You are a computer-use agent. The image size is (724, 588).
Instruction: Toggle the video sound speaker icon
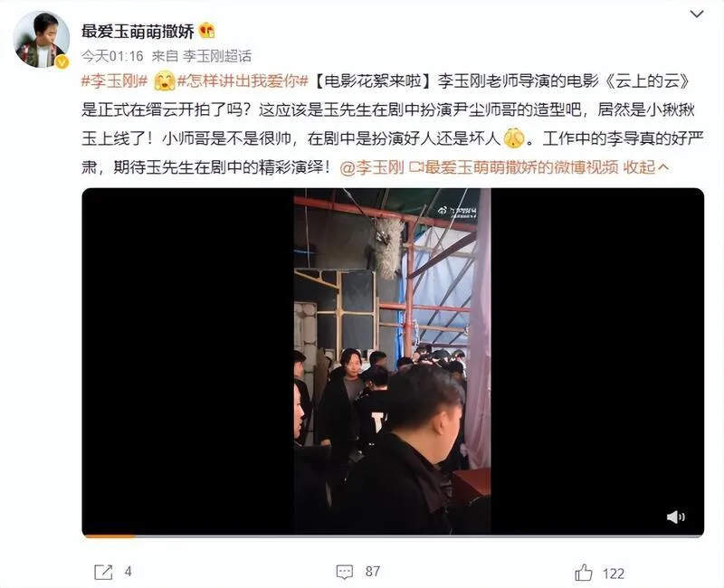pyautogui.click(x=675, y=517)
